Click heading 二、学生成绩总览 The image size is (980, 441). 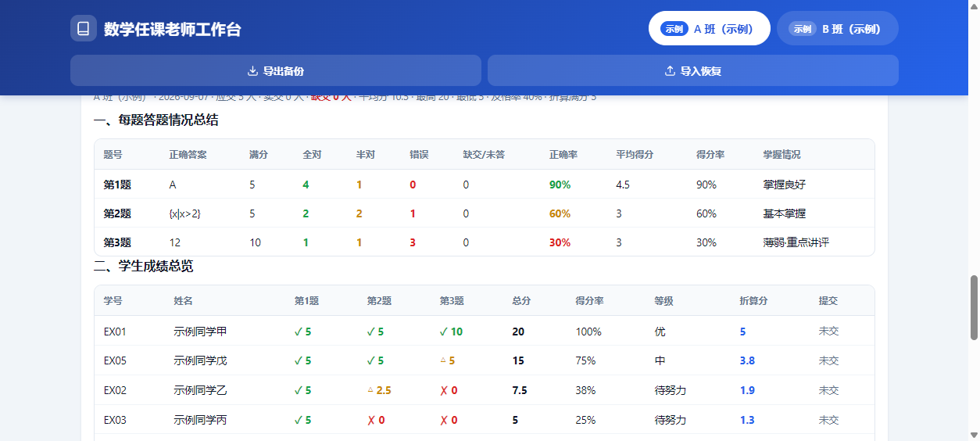point(144,266)
